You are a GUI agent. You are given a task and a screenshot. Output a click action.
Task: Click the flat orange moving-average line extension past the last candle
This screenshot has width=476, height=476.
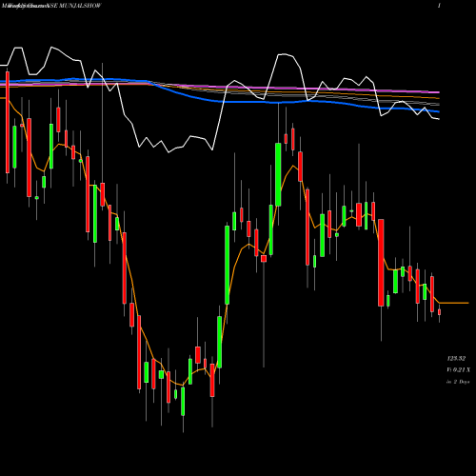pyautogui.click(x=454, y=303)
